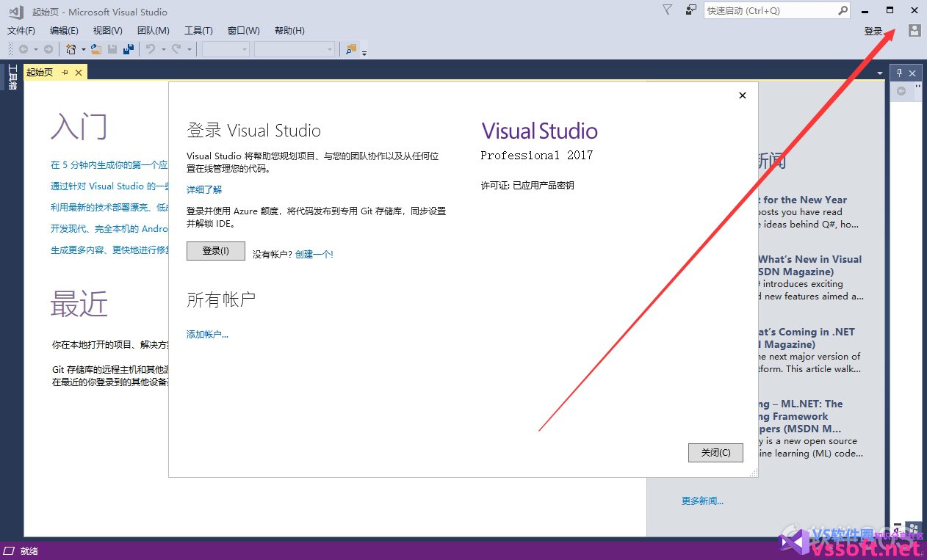Click the New Project toolbar icon
Screen dimensions: 927x560
[71, 49]
